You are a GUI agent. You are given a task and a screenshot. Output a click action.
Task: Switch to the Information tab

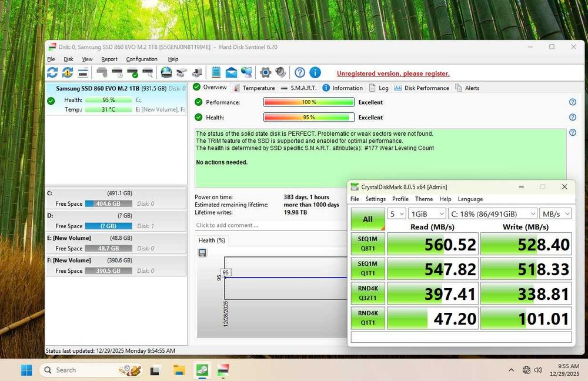(x=343, y=88)
